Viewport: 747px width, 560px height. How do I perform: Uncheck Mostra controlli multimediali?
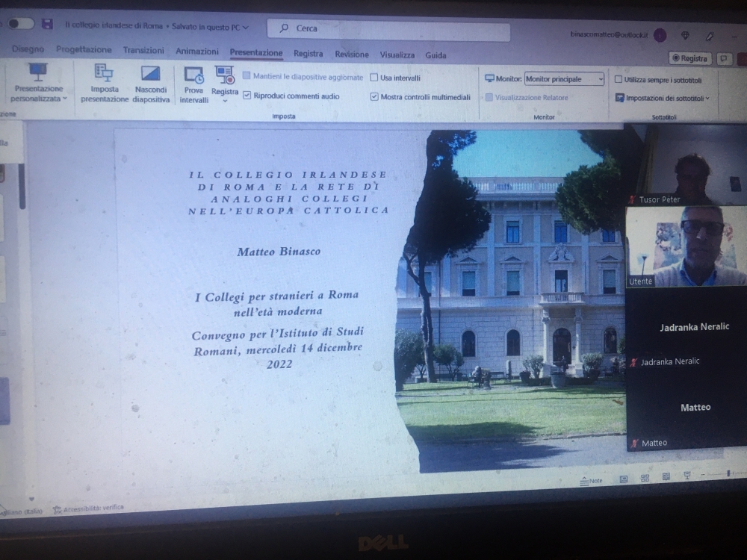[x=374, y=96]
